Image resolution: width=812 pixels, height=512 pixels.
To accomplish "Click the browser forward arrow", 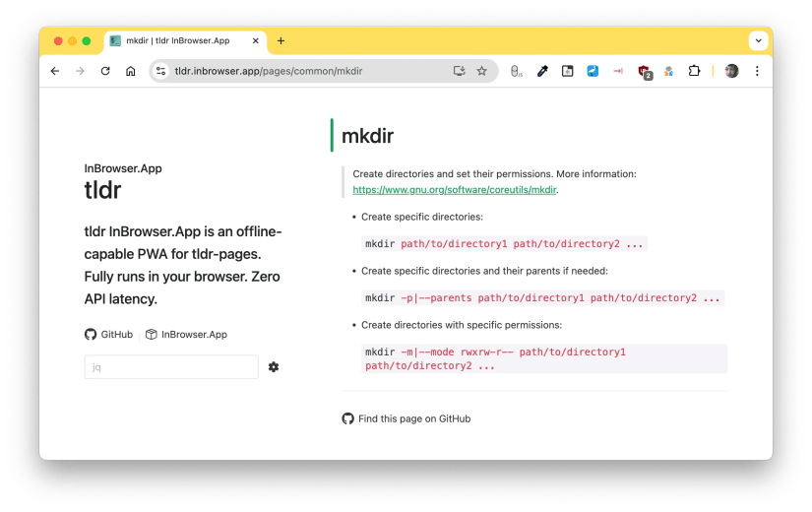I will [x=80, y=71].
